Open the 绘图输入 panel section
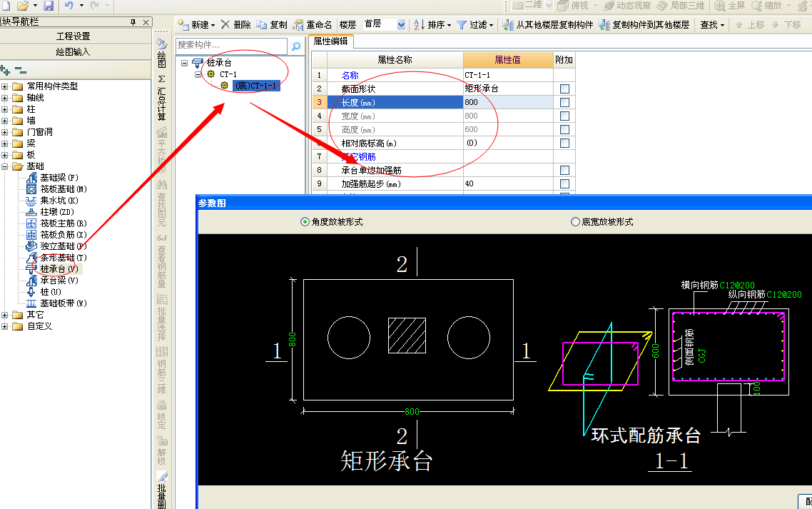Screen dimensions: 812x509 click(73, 52)
